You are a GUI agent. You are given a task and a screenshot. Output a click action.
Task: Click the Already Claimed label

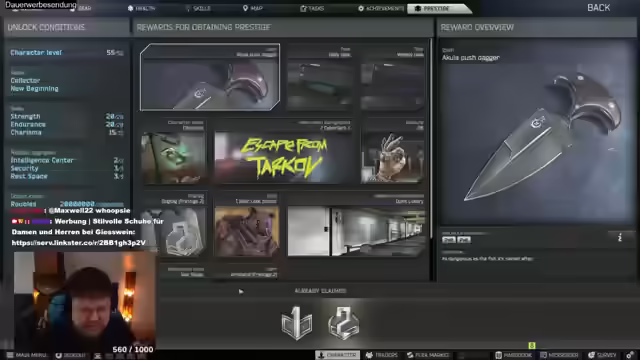[320, 291]
